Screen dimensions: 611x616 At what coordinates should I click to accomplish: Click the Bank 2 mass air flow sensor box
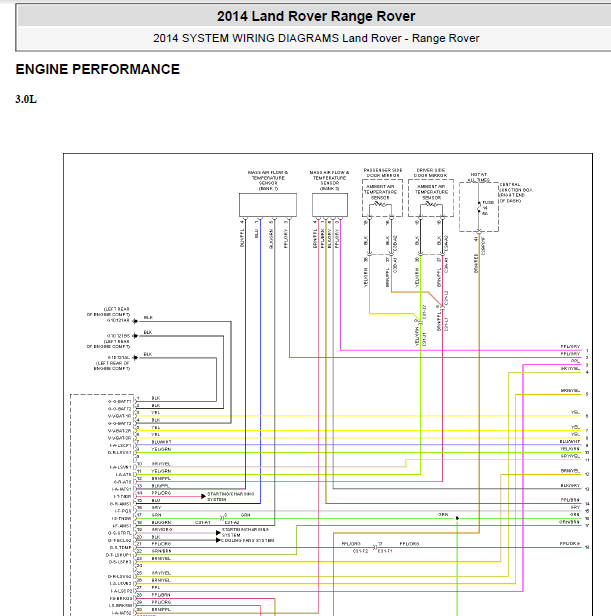pyautogui.click(x=330, y=205)
